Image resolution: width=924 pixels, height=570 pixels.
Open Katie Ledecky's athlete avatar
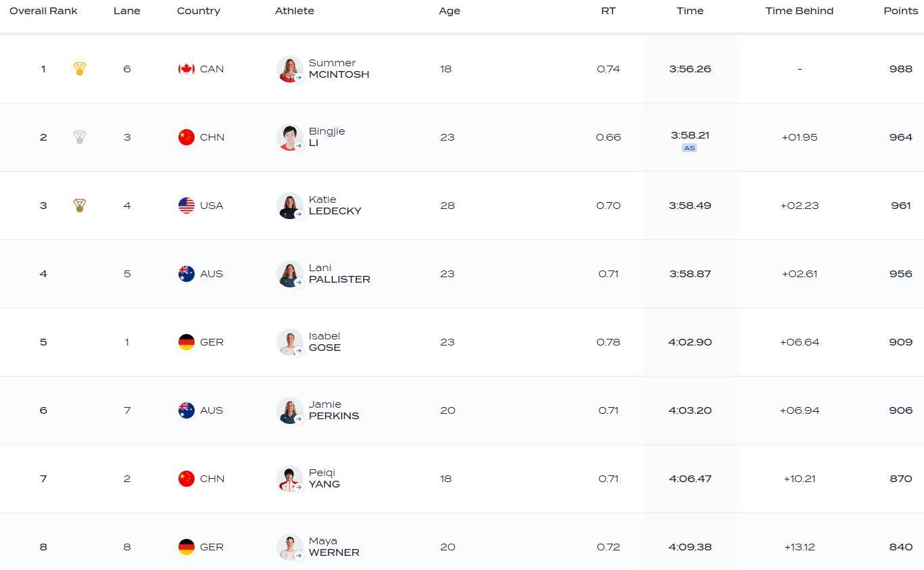[290, 206]
